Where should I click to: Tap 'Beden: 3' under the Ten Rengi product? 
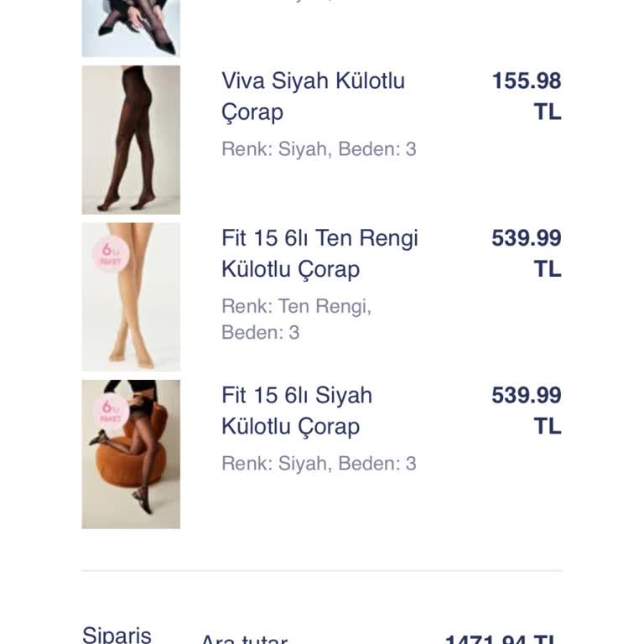pos(260,332)
